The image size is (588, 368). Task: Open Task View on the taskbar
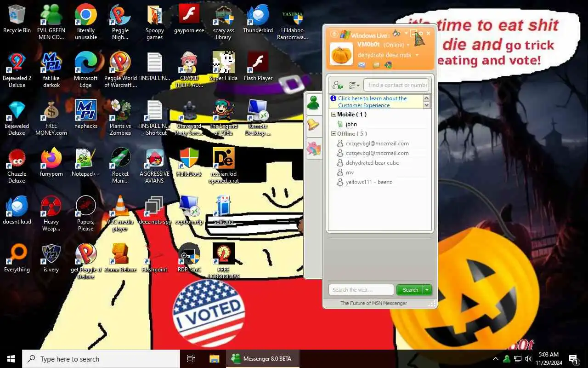pyautogui.click(x=191, y=359)
